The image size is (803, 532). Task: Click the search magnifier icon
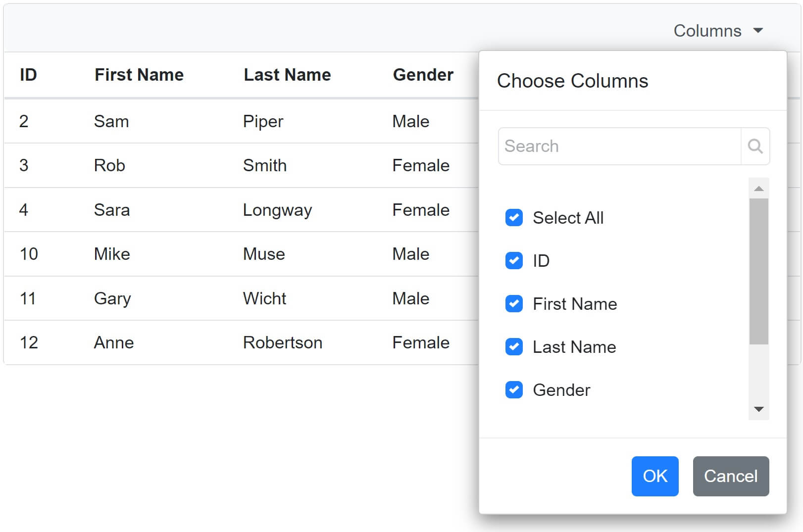point(755,146)
